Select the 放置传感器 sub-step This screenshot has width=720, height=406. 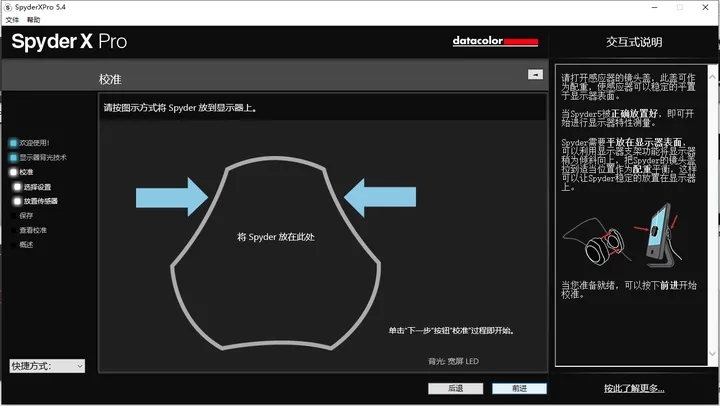[x=40, y=201]
